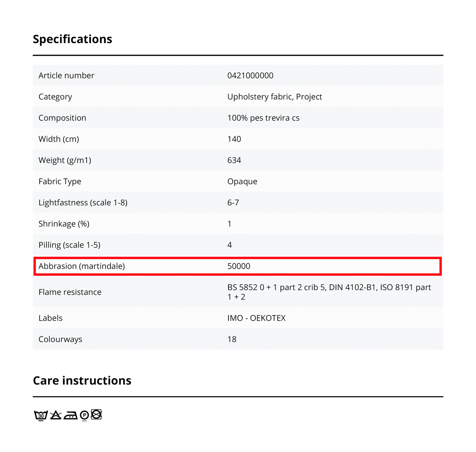Click the Care instructions heading

pyautogui.click(x=82, y=381)
